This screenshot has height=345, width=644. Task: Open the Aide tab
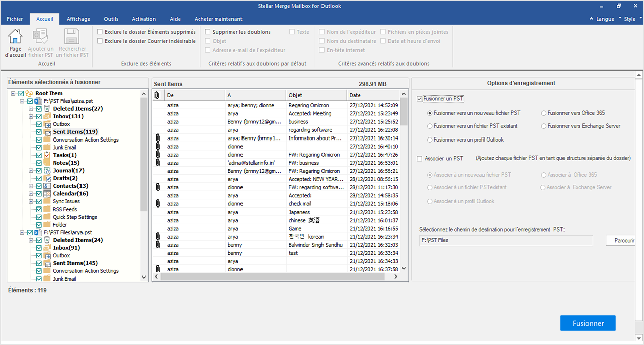[x=175, y=19]
